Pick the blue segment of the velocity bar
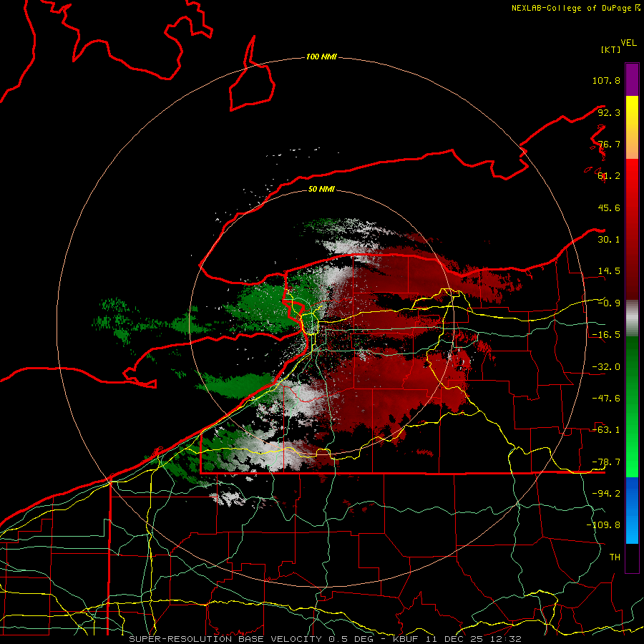 coord(632,509)
